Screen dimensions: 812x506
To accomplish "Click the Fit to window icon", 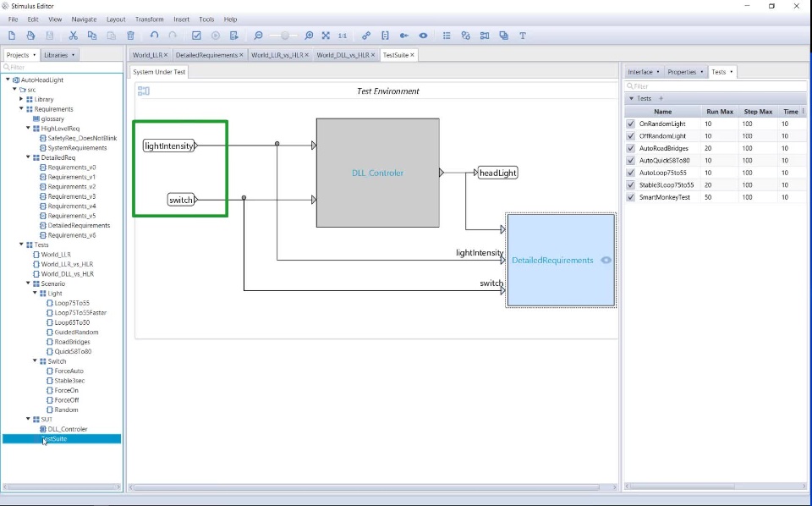I will tap(326, 36).
